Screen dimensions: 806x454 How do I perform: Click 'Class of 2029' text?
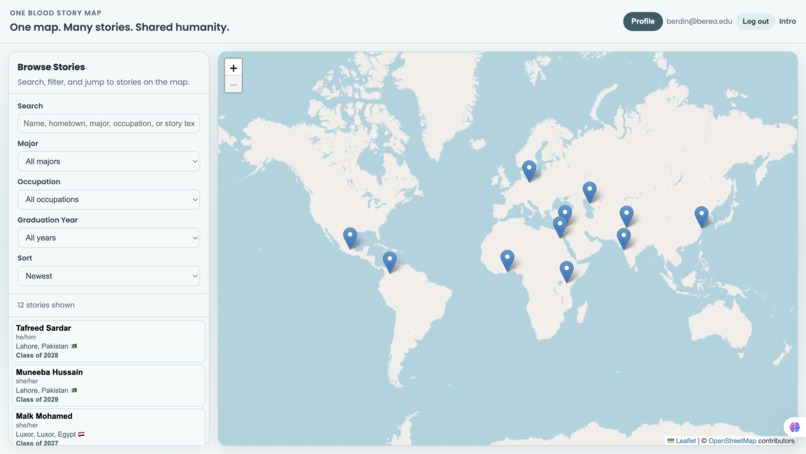coord(37,399)
